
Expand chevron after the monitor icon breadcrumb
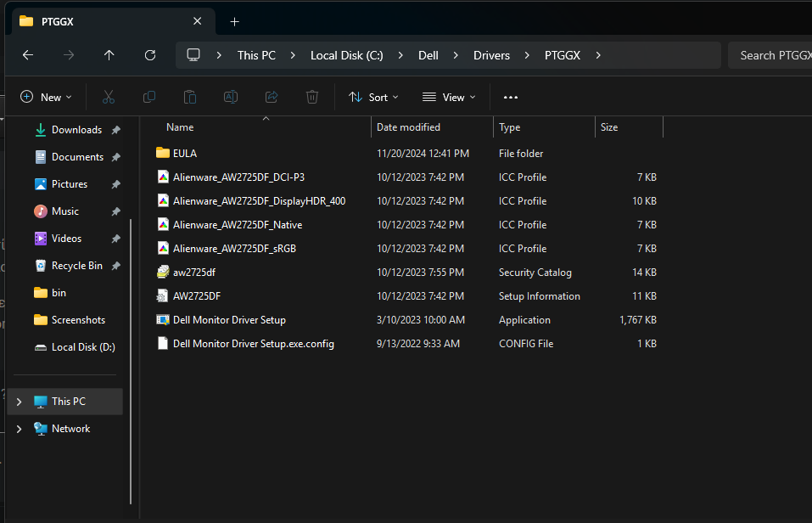[x=219, y=55]
